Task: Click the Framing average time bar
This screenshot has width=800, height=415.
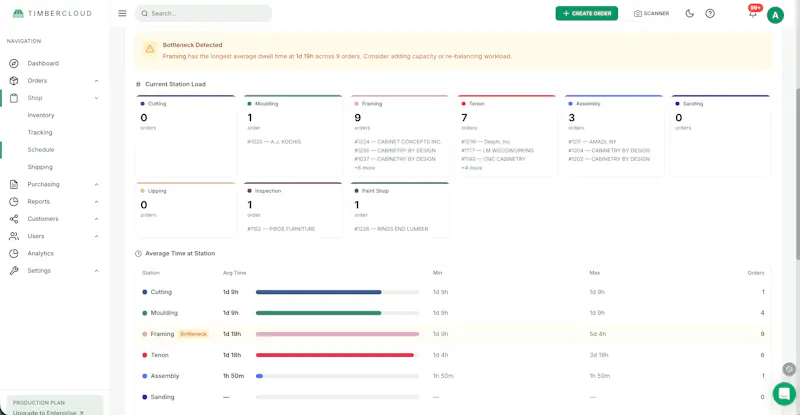Action: pos(337,334)
